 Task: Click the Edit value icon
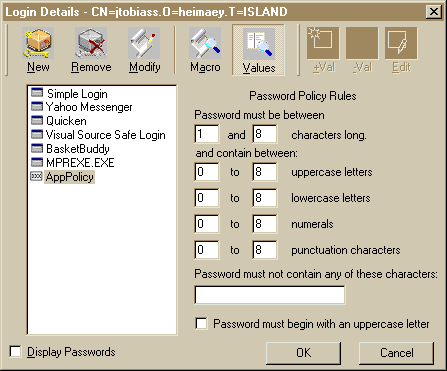401,43
